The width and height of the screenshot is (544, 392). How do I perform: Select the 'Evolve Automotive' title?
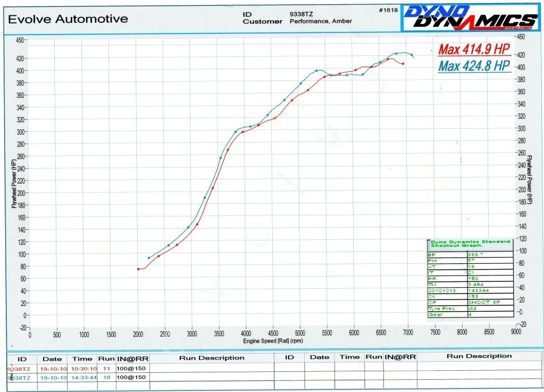(x=68, y=19)
